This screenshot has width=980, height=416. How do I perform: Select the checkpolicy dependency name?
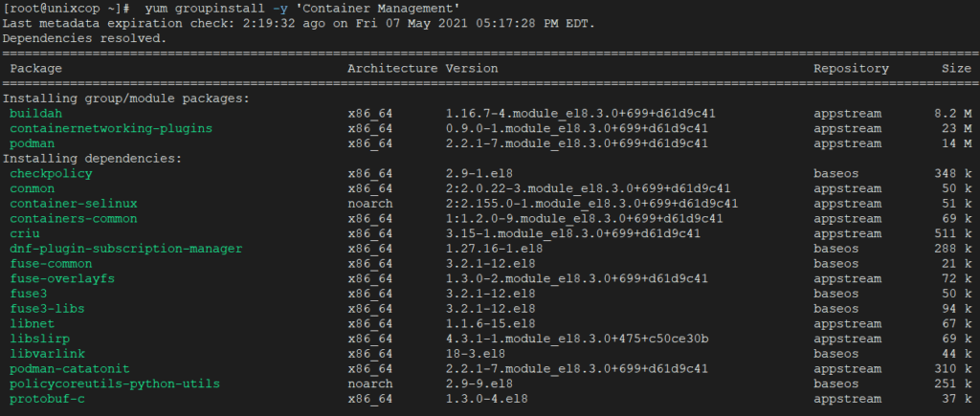tap(52, 174)
